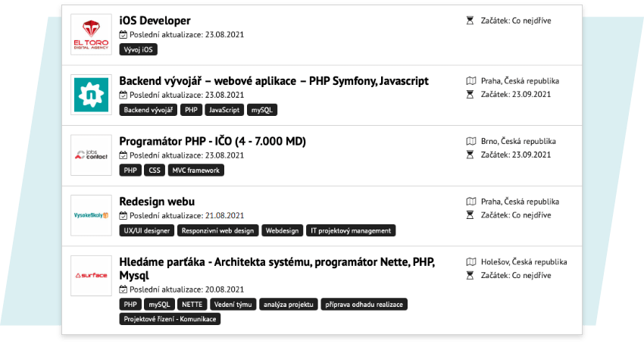
Task: Open the iOS Developer job listing
Action: click(155, 20)
